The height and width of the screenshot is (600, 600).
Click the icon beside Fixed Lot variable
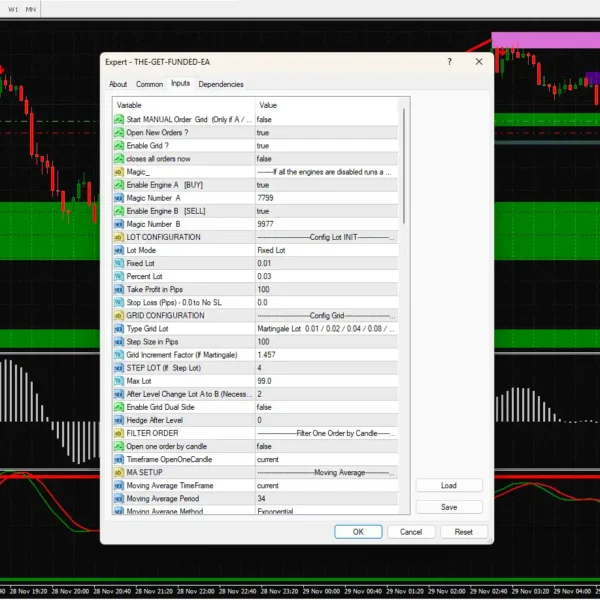click(x=119, y=263)
